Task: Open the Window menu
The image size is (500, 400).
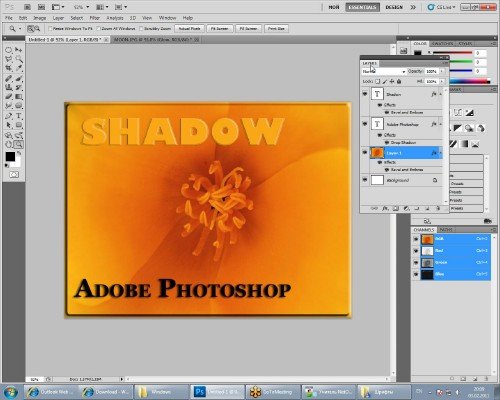Action: point(167,18)
